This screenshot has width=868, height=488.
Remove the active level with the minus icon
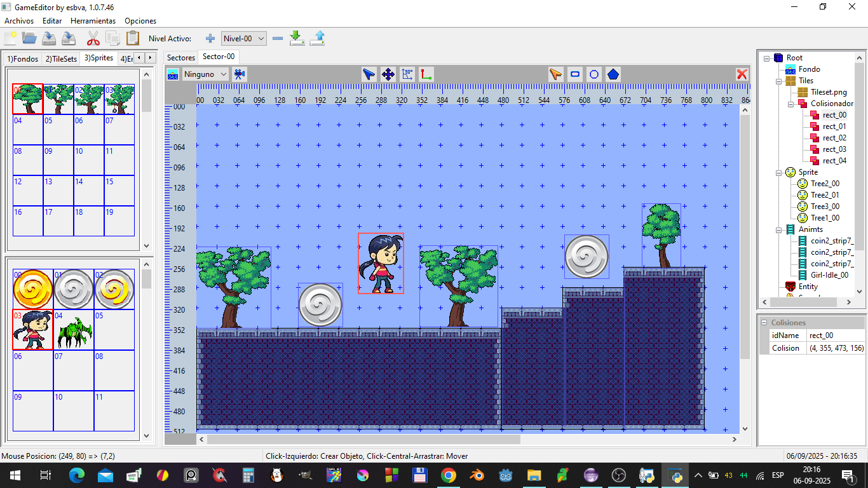[277, 38]
